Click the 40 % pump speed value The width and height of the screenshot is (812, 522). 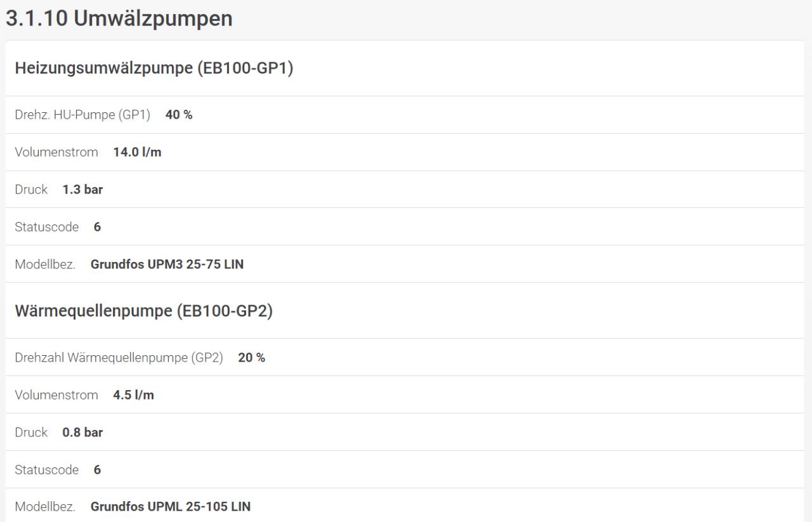[x=179, y=115]
